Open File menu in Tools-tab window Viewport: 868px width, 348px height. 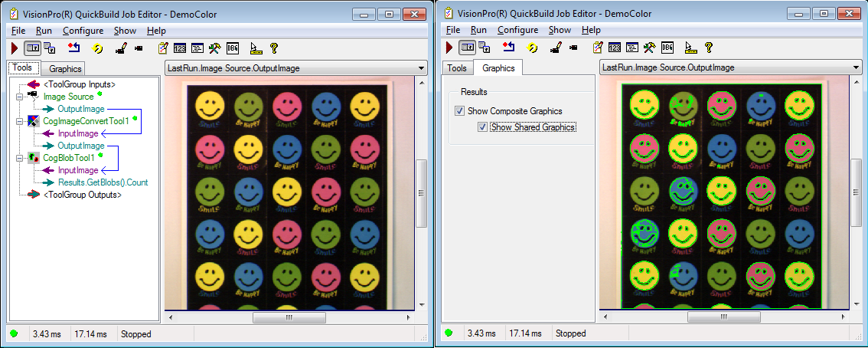pyautogui.click(x=18, y=31)
